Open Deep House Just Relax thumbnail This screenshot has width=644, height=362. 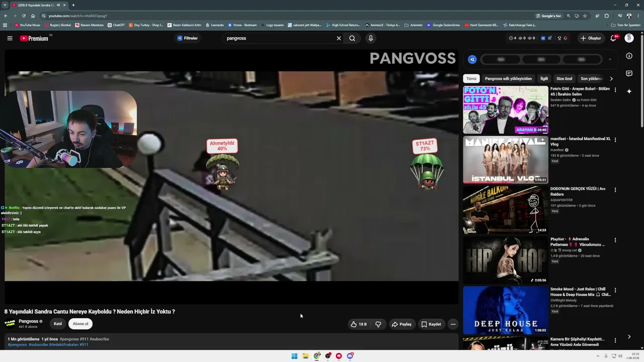pos(506,310)
